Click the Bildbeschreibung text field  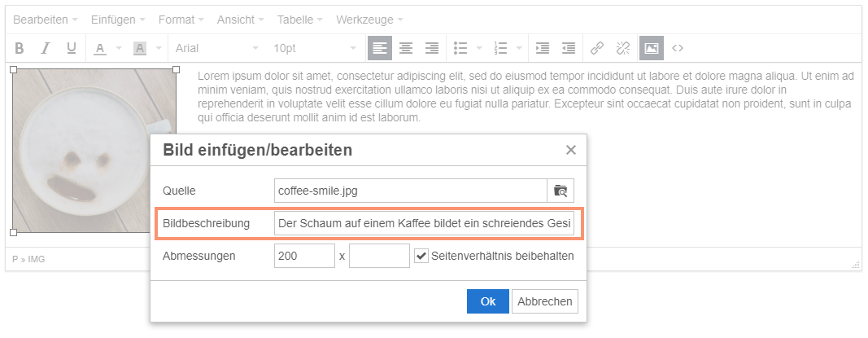point(424,223)
